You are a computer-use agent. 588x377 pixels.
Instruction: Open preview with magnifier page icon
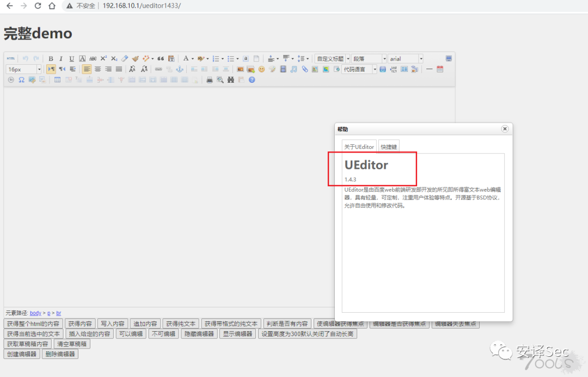[220, 80]
